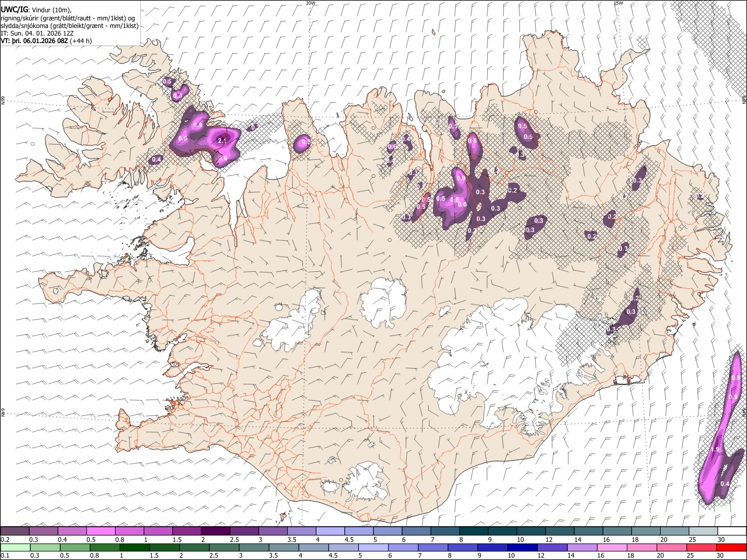This screenshot has width=747, height=560.
Task: Click the 1.9 precipitation label offshore southeast
Action: coord(715,450)
